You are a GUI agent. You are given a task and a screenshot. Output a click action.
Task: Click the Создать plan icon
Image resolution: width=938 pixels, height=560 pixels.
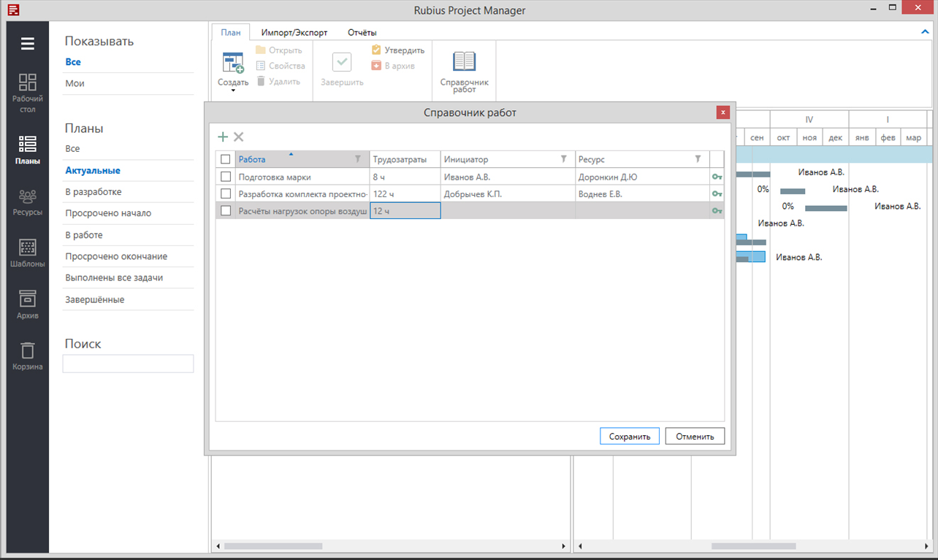click(233, 64)
